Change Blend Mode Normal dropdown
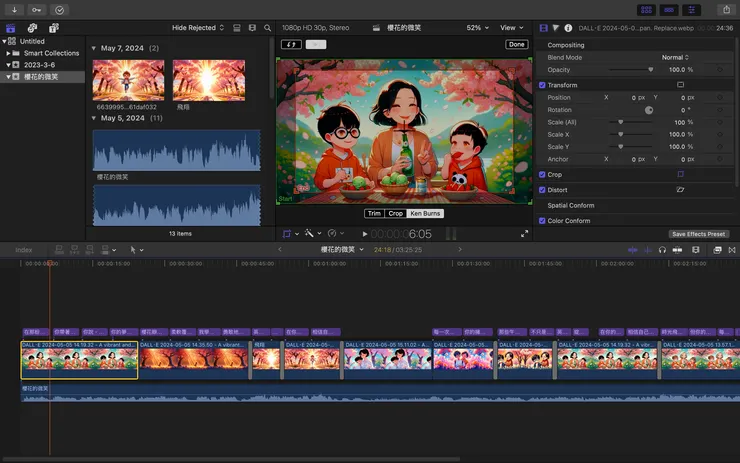This screenshot has width=740, height=463. point(675,57)
